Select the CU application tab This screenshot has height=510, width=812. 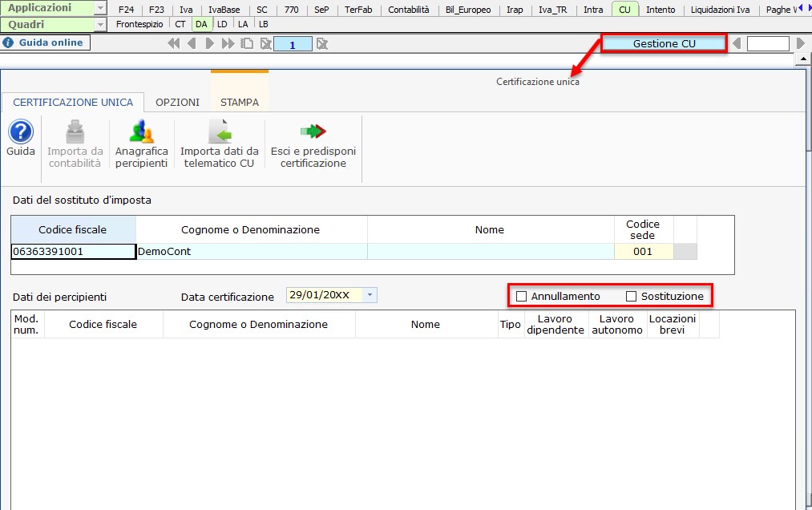click(x=624, y=10)
